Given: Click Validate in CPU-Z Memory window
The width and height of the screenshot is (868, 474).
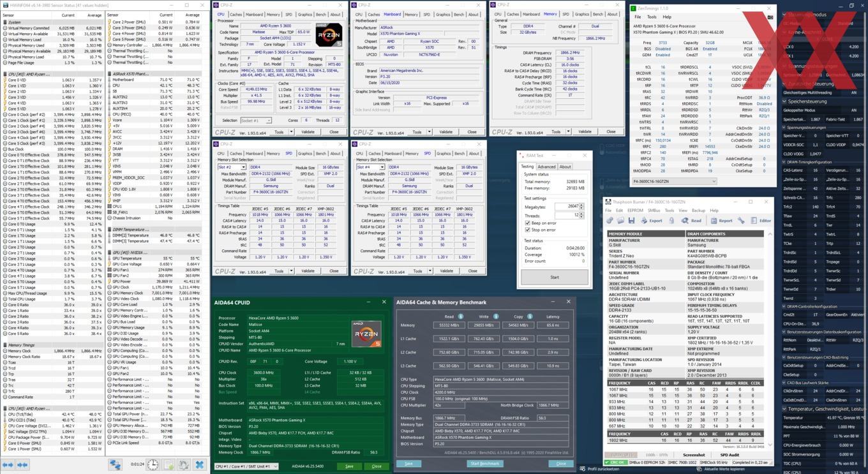Looking at the screenshot, I should (x=585, y=132).
